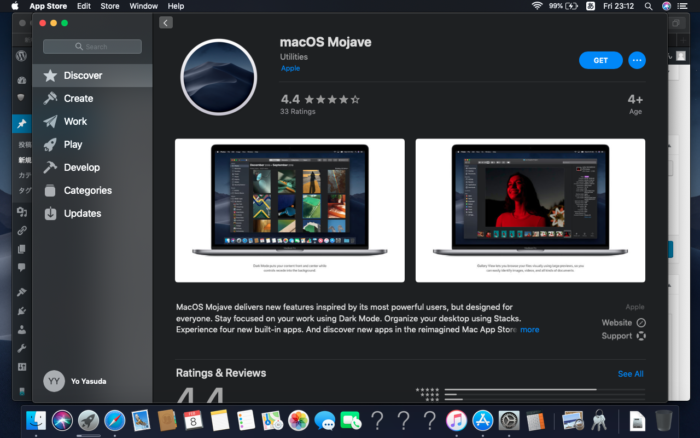Open the Discover section in sidebar
Viewport: 700px width, 438px height.
click(x=82, y=76)
